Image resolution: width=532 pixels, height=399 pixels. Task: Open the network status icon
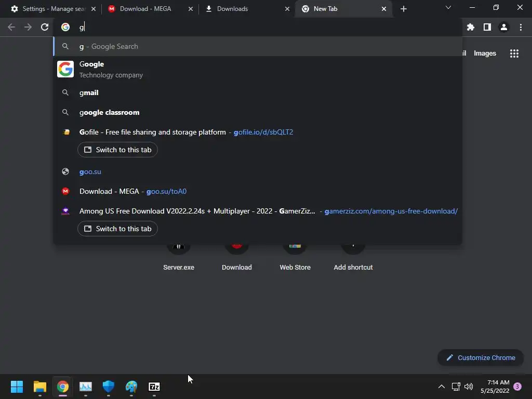[x=456, y=387]
